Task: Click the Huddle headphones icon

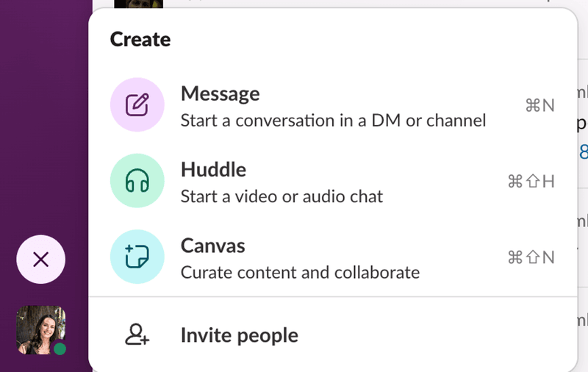Action: 137,181
